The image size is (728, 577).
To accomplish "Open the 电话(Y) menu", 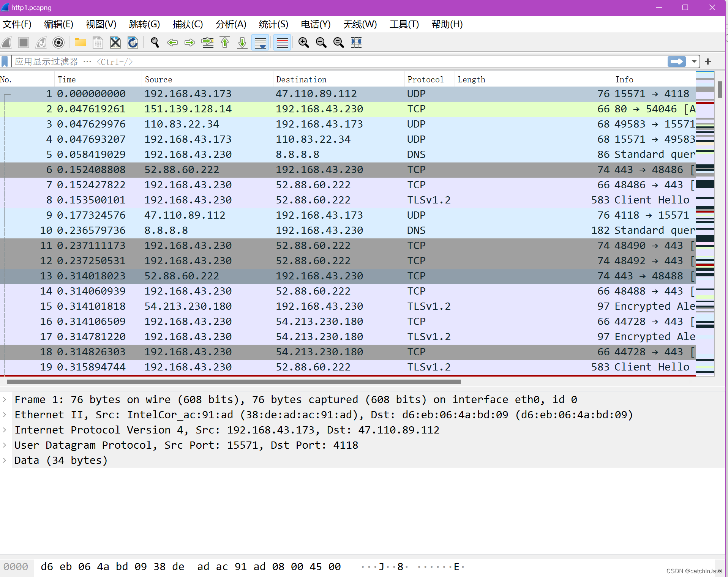I will (x=316, y=24).
